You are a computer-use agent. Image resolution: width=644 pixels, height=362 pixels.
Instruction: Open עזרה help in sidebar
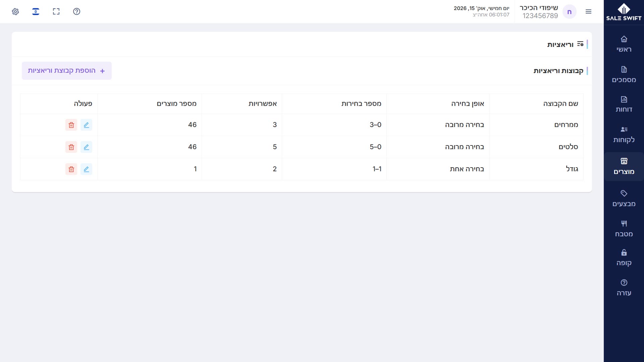pos(624,288)
